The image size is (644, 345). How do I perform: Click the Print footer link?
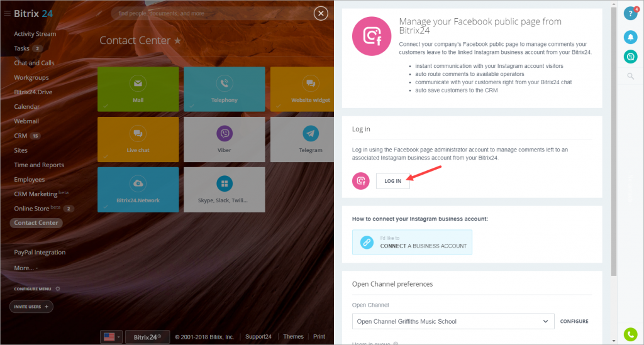click(319, 336)
